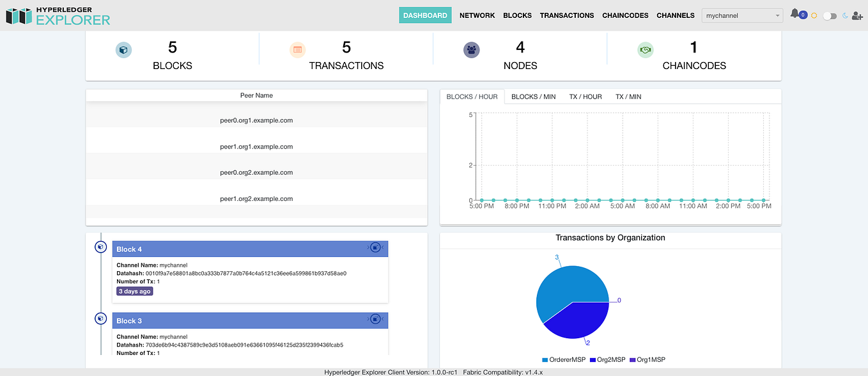Click the register user icon
The width and height of the screenshot is (868, 376).
(857, 15)
